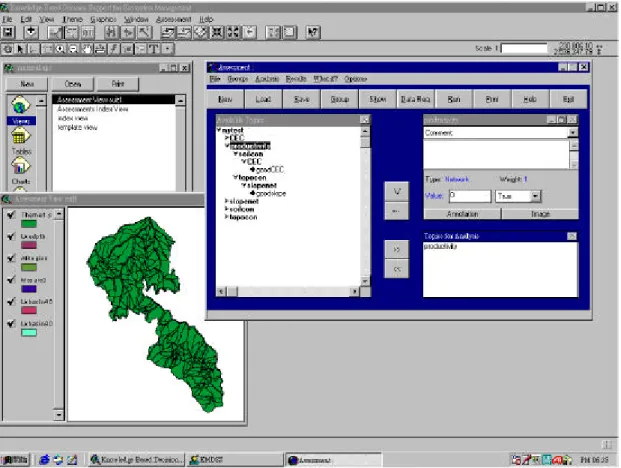The image size is (621, 468).
Task: Open the Results menu in Assessment window
Action: tap(296, 79)
